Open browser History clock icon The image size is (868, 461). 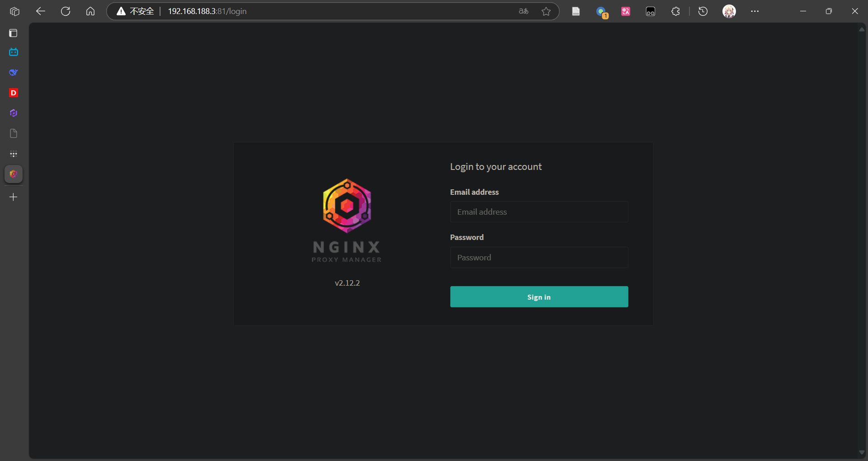(703, 11)
